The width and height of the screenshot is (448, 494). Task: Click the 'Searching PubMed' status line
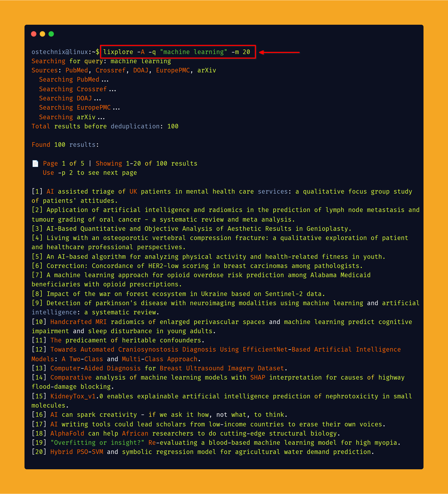pyautogui.click(x=73, y=80)
